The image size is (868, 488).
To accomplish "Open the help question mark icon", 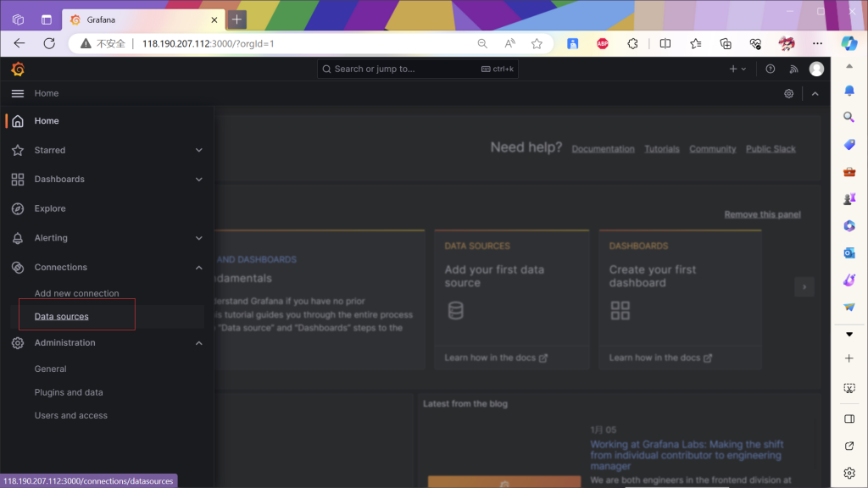I will pyautogui.click(x=770, y=69).
